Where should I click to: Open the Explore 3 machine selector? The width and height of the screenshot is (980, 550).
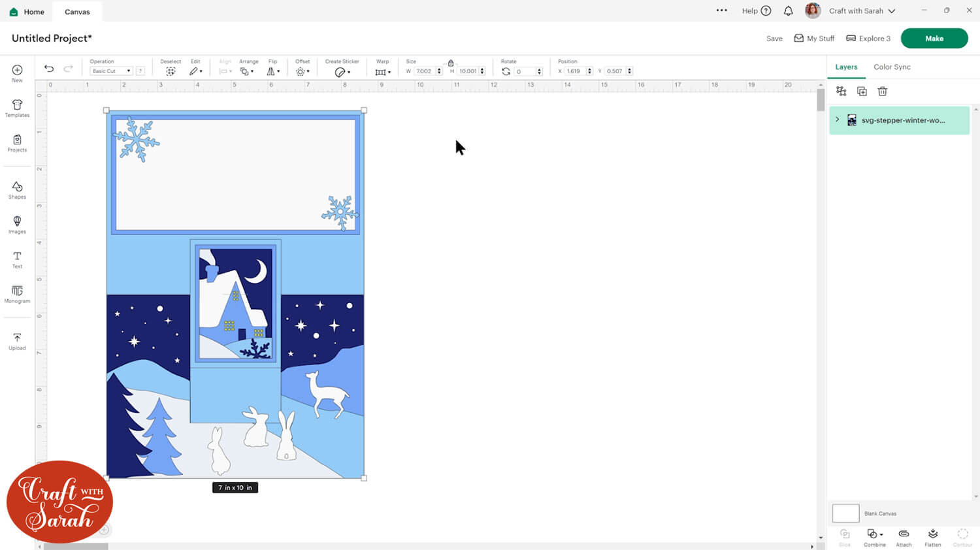[x=868, y=39]
